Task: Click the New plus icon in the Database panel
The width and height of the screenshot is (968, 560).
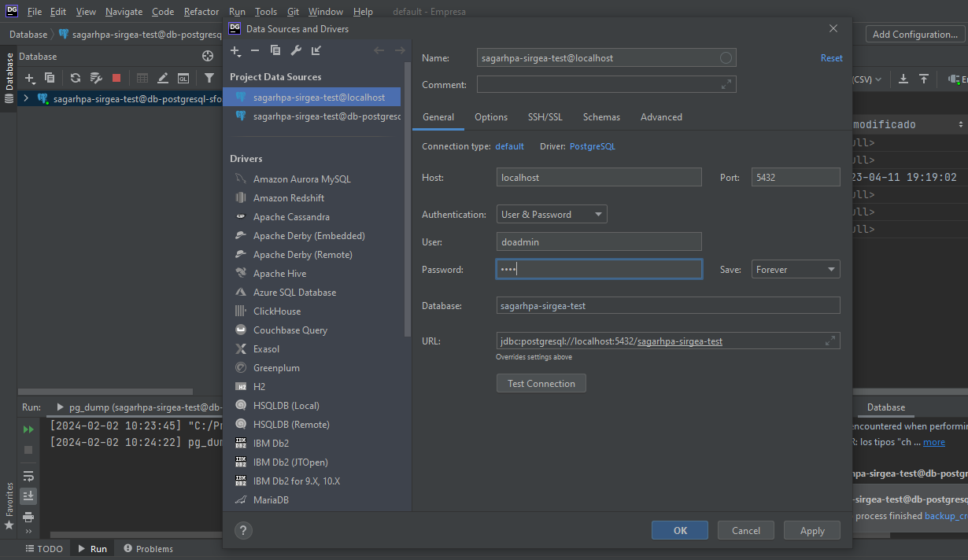Action: point(31,78)
